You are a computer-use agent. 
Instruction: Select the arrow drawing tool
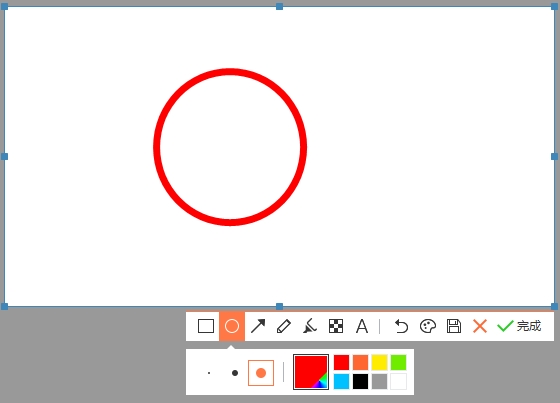pos(258,326)
